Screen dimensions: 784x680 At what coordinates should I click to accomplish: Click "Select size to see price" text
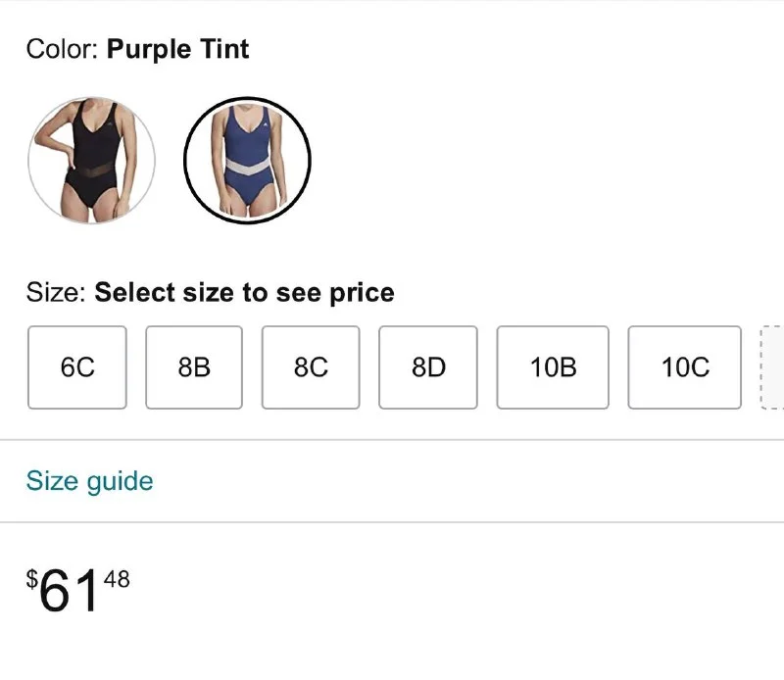244,292
